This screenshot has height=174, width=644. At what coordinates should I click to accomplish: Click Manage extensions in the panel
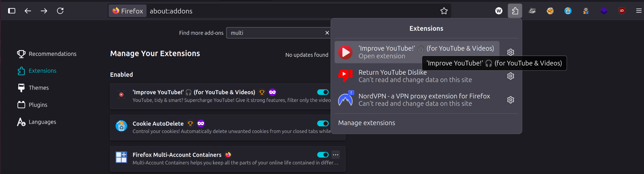pyautogui.click(x=366, y=123)
